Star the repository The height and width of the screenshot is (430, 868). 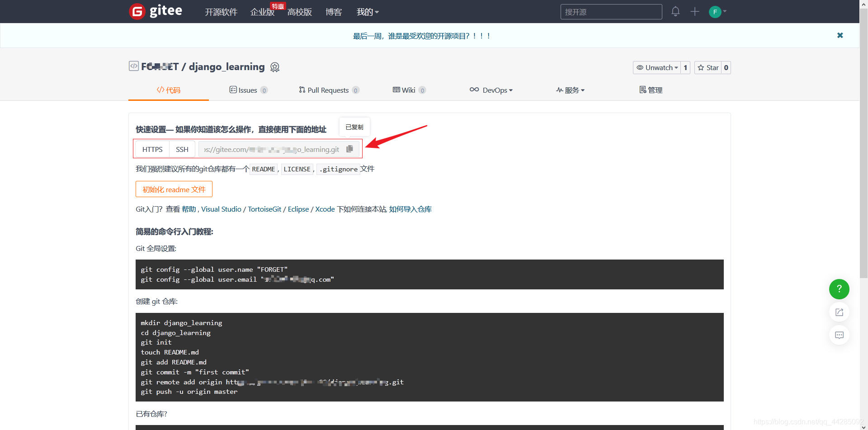coord(708,67)
